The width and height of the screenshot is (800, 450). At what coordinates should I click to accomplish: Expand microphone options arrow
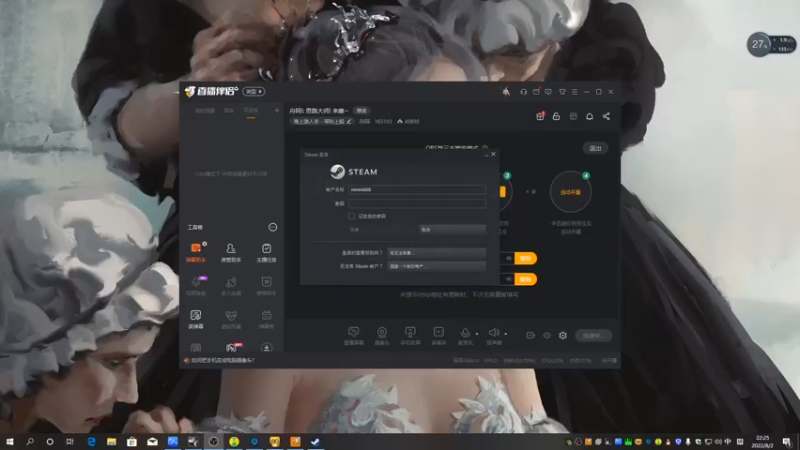coord(477,334)
